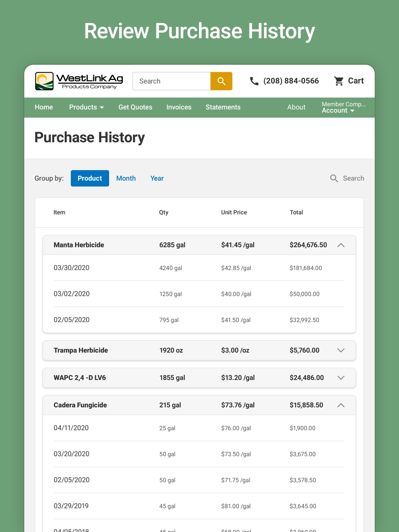The height and width of the screenshot is (532, 399).
Task: Group purchases by Month
Action: click(126, 178)
